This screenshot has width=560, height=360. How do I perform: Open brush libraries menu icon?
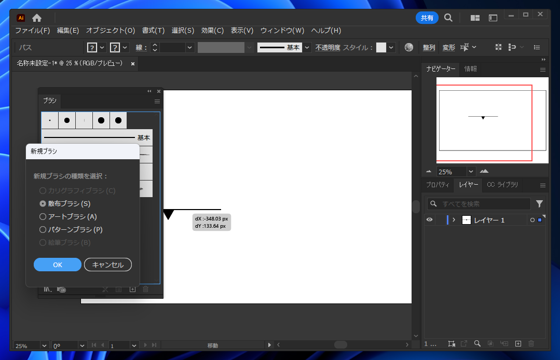pos(48,289)
